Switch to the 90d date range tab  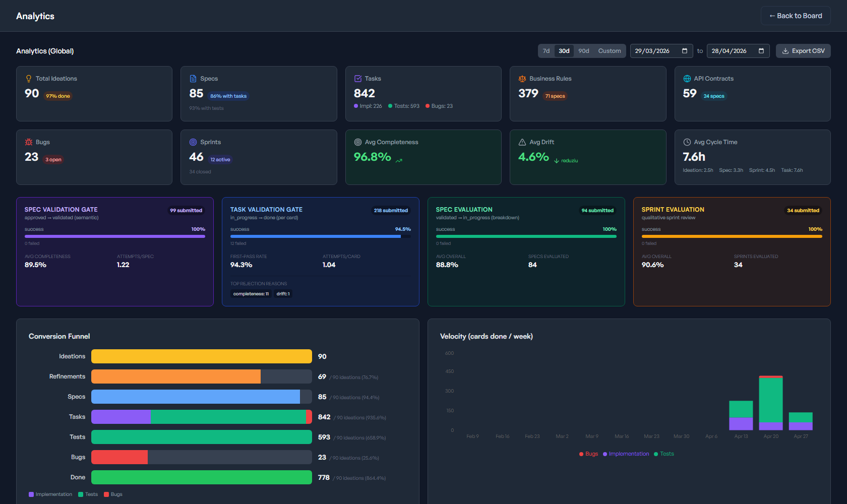point(583,50)
